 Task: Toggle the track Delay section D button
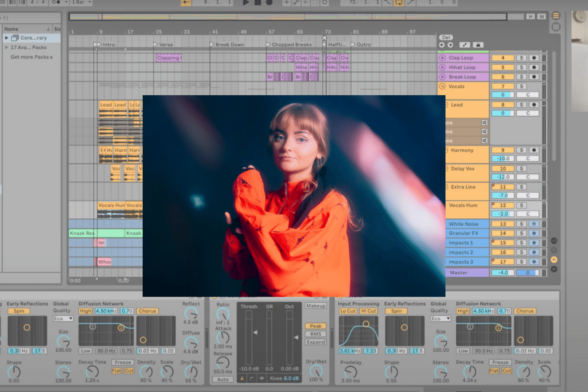tap(554, 269)
